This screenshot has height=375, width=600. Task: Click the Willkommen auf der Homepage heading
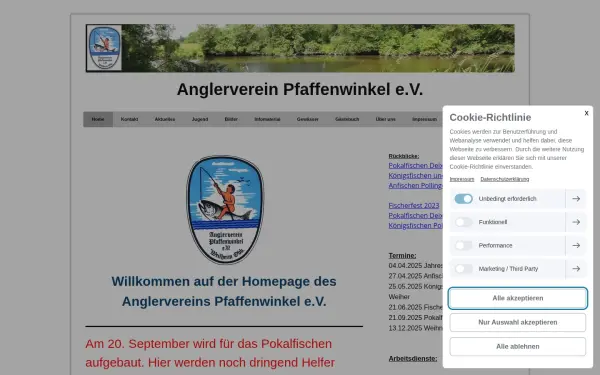pyautogui.click(x=224, y=292)
